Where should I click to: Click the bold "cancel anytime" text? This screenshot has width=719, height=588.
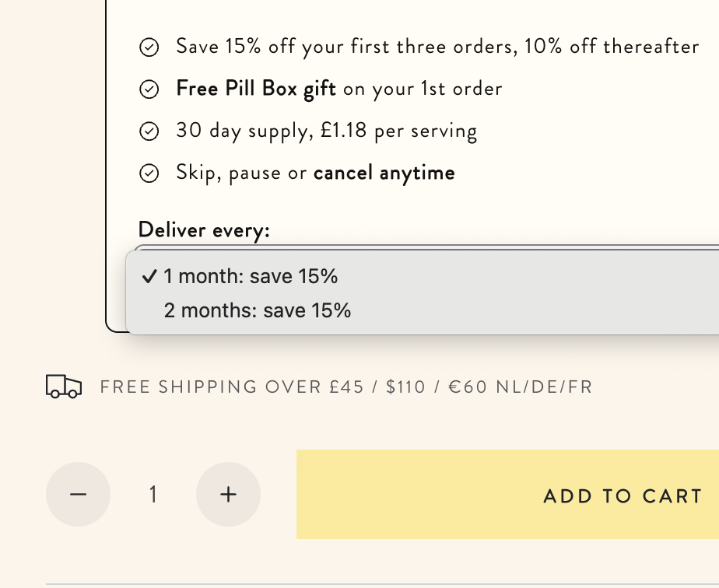(384, 173)
